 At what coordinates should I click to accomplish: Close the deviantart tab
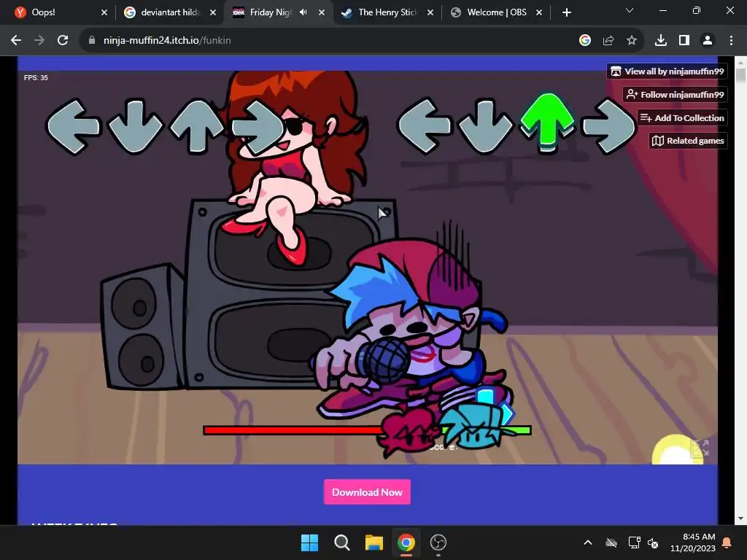click(x=213, y=12)
